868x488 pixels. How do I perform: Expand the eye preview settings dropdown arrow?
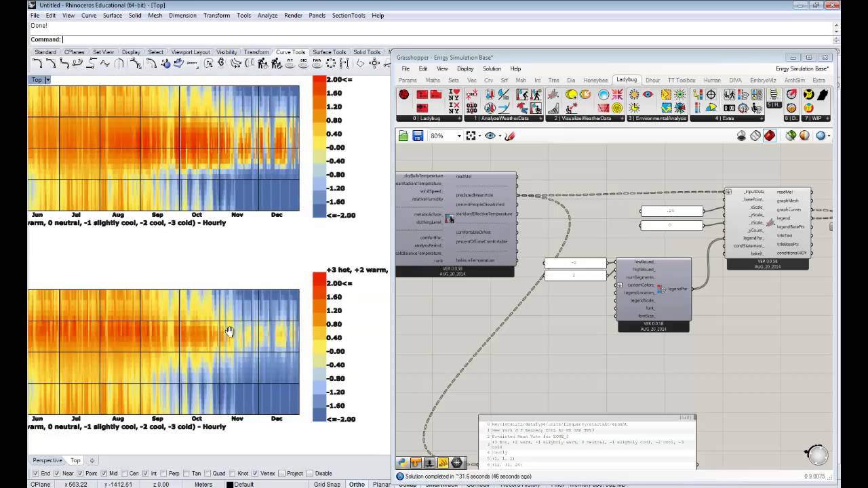coord(500,136)
